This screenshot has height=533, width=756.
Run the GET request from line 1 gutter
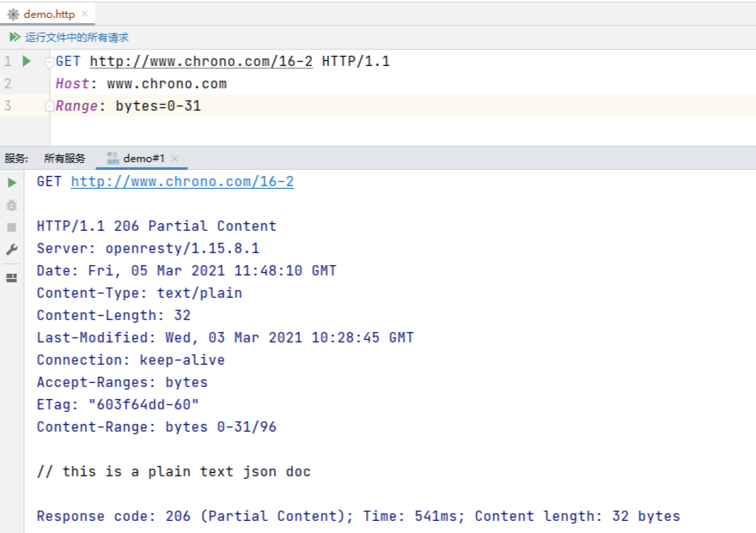point(27,62)
